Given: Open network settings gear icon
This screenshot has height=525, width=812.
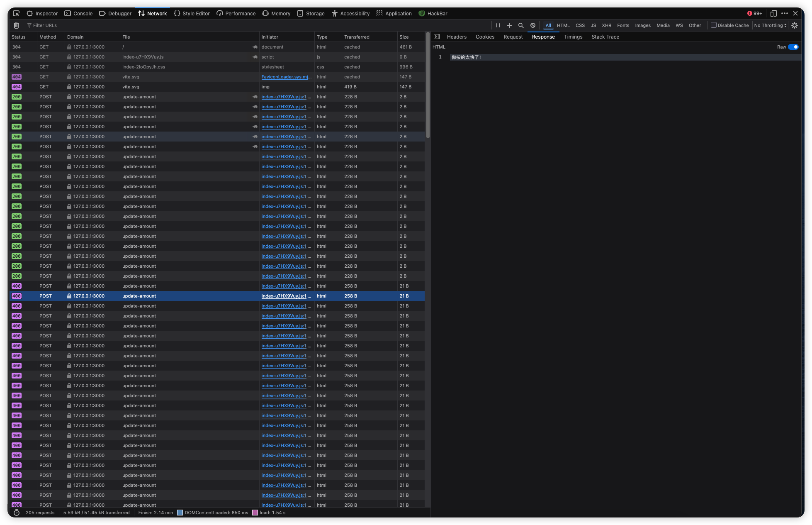Looking at the screenshot, I should coord(795,25).
